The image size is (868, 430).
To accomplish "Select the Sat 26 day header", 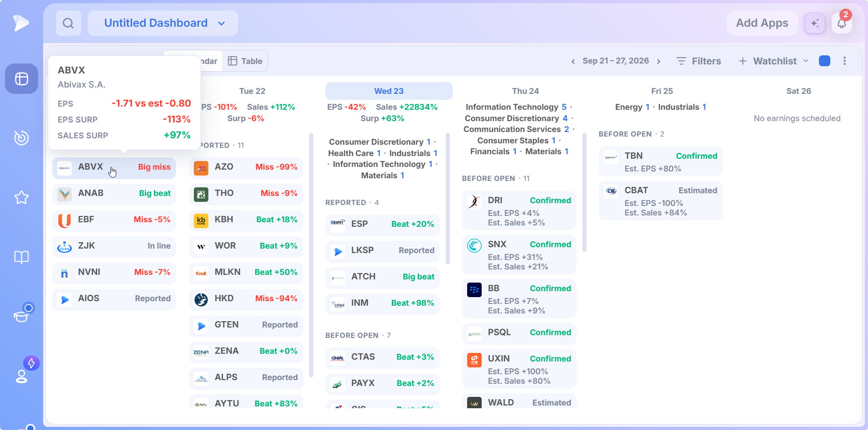I will (799, 91).
